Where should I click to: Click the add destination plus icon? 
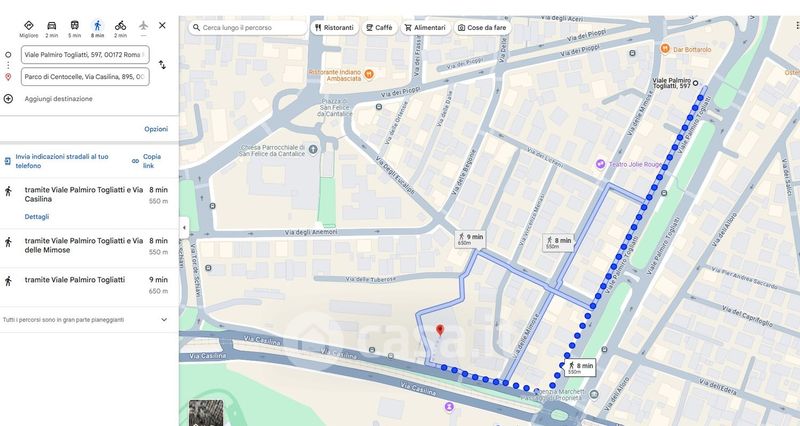pyautogui.click(x=9, y=99)
